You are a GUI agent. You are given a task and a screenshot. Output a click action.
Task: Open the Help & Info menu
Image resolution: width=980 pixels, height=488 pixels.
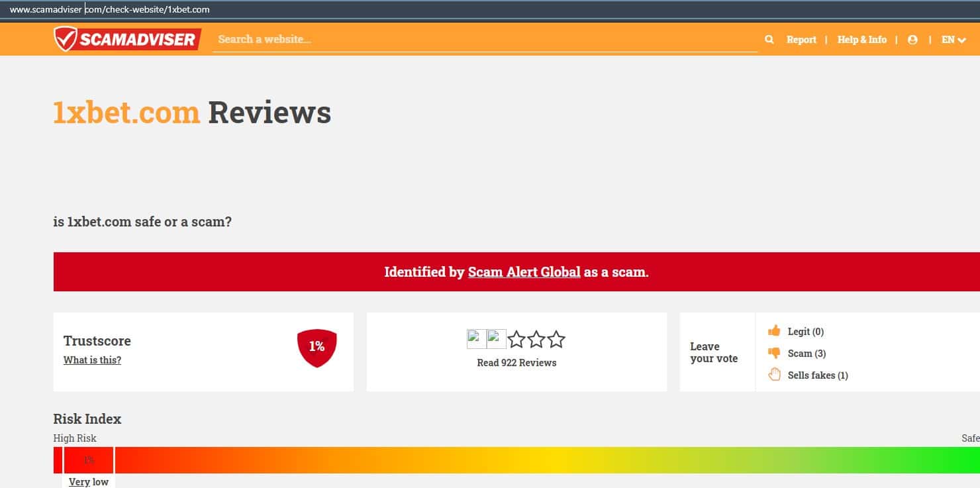861,40
